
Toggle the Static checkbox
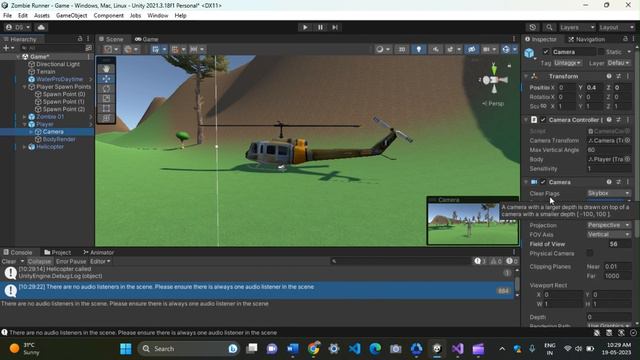(601, 52)
